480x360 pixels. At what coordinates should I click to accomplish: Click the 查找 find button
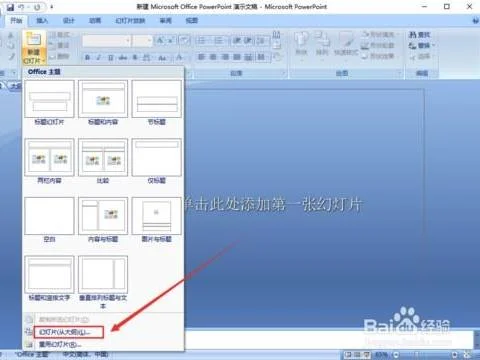420,35
